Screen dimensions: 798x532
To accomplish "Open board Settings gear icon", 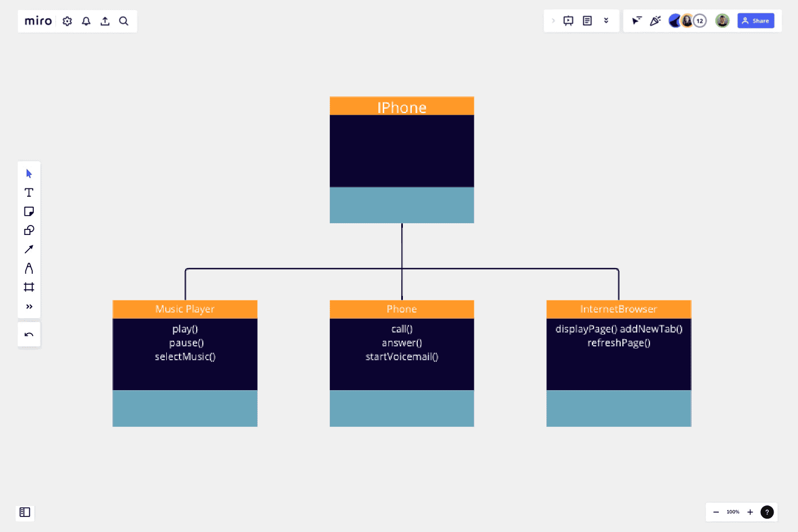I will point(67,21).
